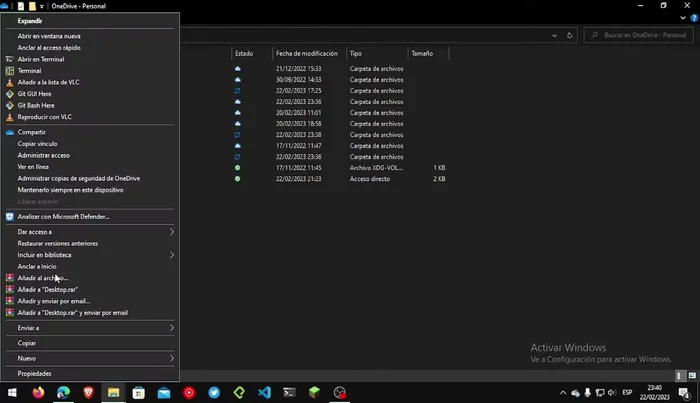This screenshot has width=700, height=403.
Task: Launch Firefox from the taskbar
Action: 38,392
